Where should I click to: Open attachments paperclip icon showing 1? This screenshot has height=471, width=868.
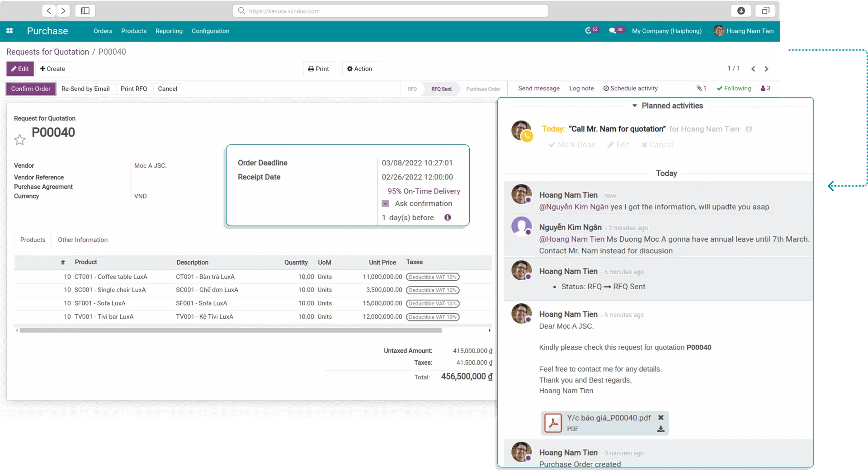click(701, 89)
